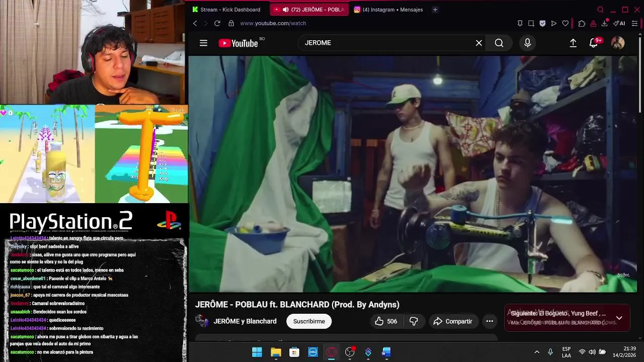Viewport: 644px width, 362px height.
Task: Open a new tab with the plus
Action: pyautogui.click(x=435, y=10)
